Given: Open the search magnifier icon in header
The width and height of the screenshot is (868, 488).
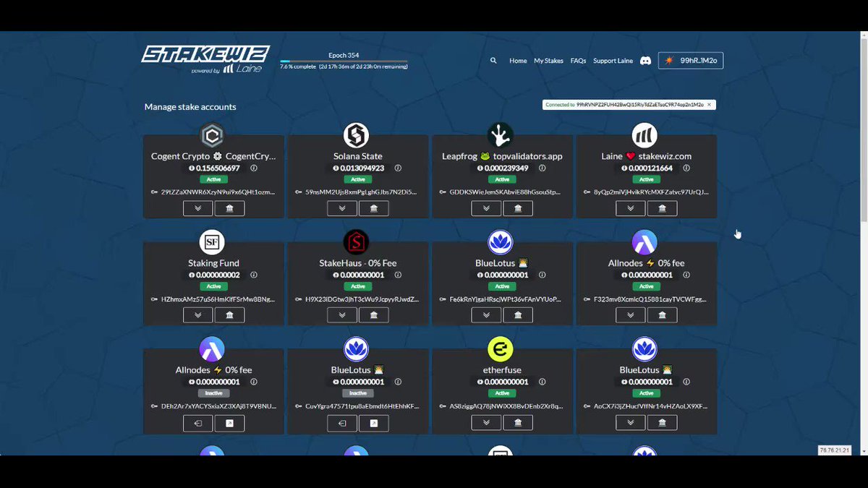Looking at the screenshot, I should click(493, 61).
